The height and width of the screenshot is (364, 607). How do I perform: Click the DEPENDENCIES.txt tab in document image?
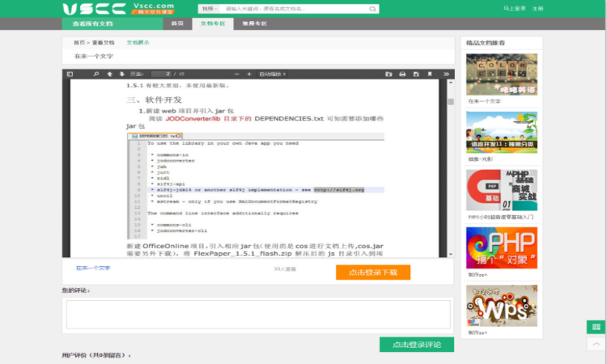click(155, 136)
